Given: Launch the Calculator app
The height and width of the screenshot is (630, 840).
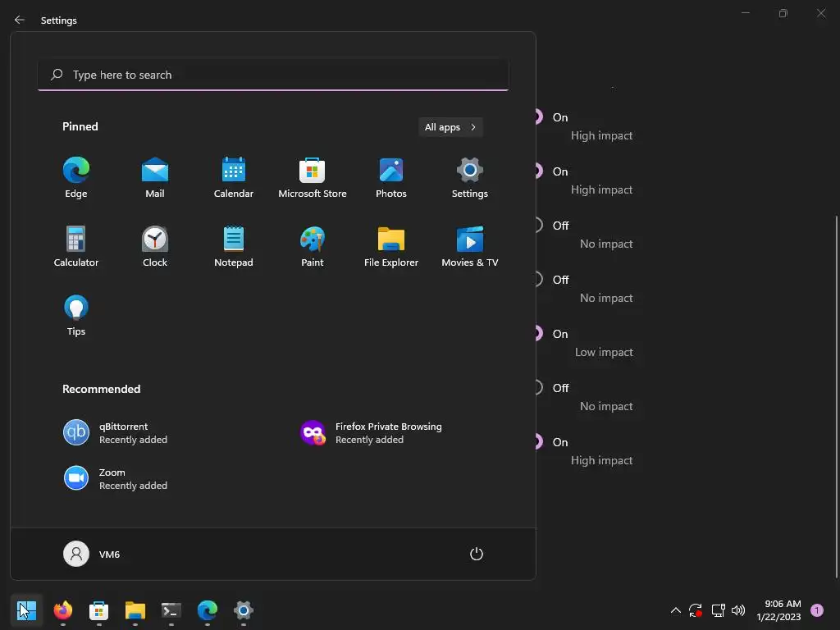Looking at the screenshot, I should (76, 246).
